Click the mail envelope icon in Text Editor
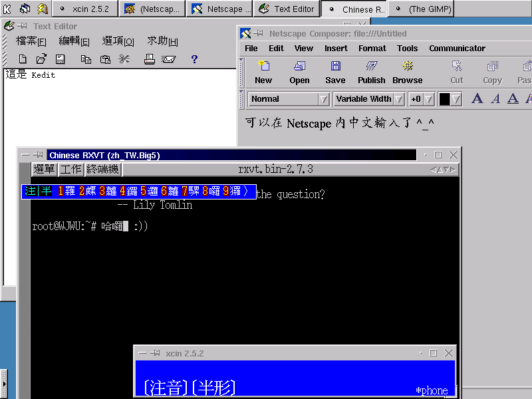 pyautogui.click(x=168, y=59)
